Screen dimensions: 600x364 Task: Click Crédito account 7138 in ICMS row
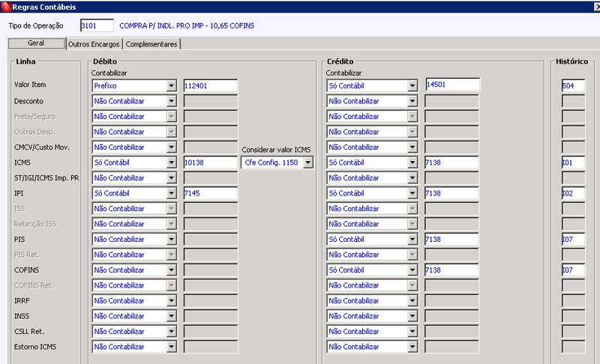451,163
